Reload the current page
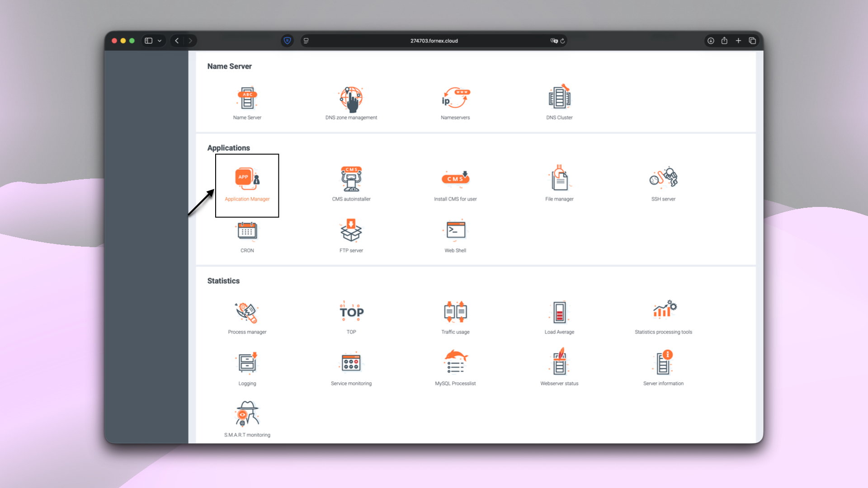Screen dimensions: 868x488 pyautogui.click(x=562, y=41)
